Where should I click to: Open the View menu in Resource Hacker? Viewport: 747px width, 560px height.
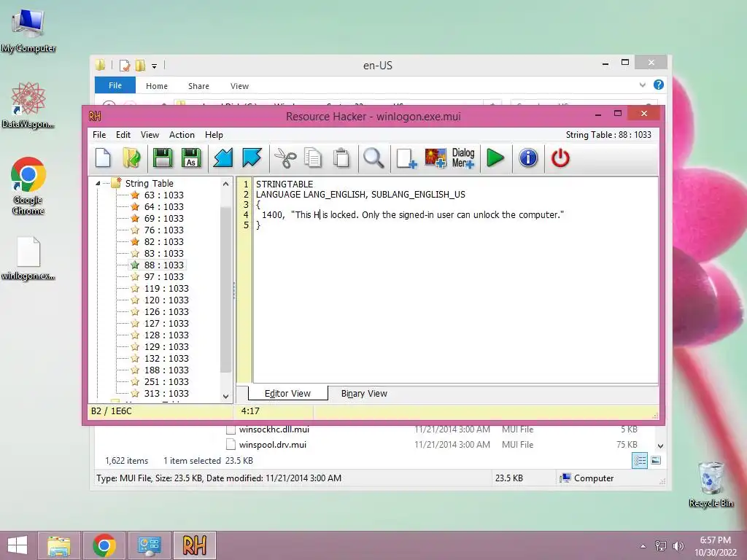click(x=150, y=135)
